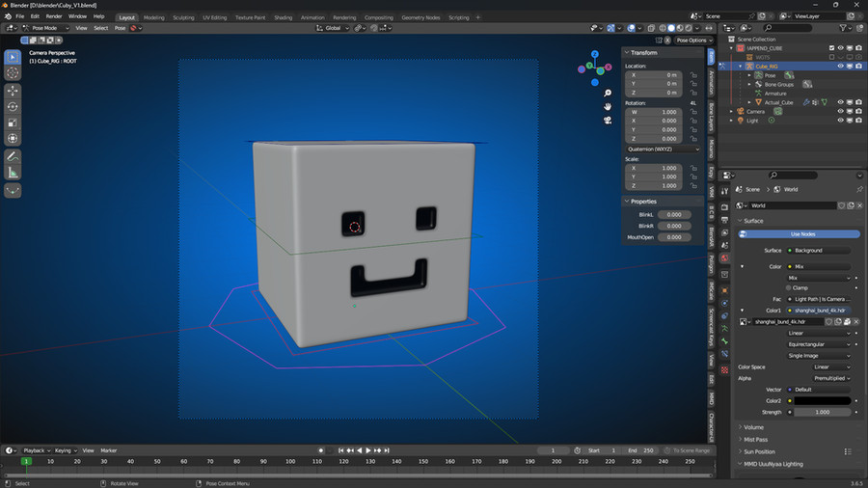868x488 pixels.
Task: Expand the Volume panel
Action: (753, 427)
